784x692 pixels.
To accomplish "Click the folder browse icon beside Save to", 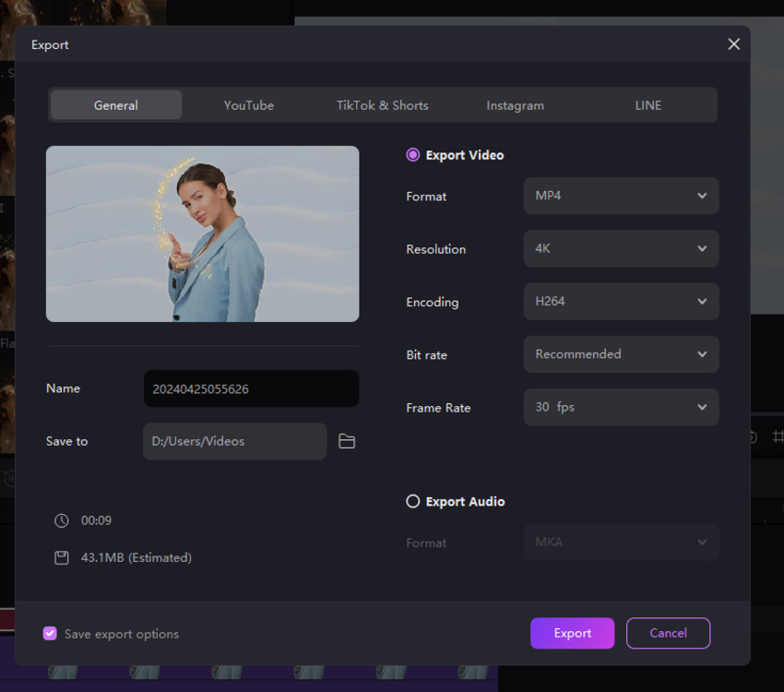I will pos(347,442).
